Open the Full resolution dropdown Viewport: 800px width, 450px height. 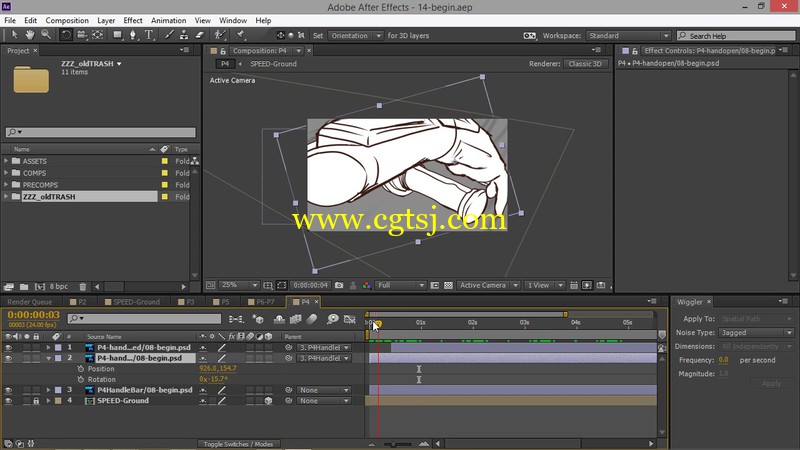pos(401,285)
